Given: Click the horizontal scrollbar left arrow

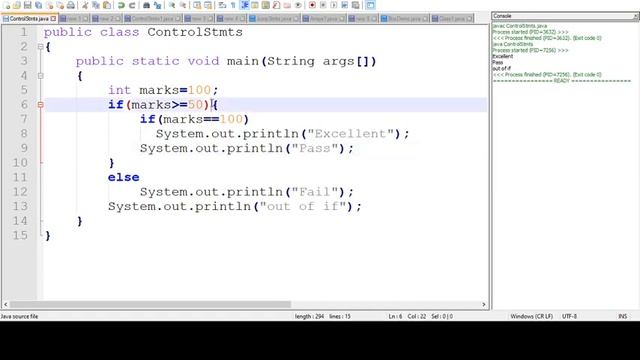Looking at the screenshot, I should click(x=5, y=304).
